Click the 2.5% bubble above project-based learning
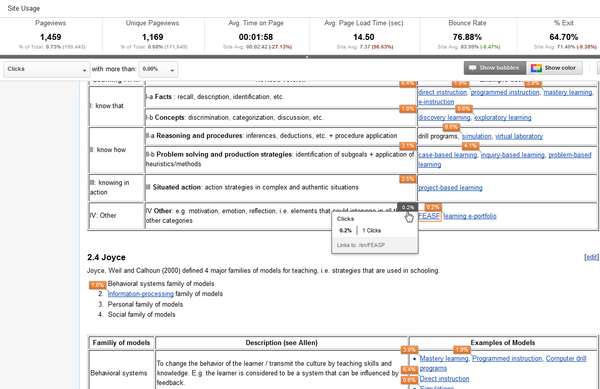Viewport: 600px width, 389px height. click(x=408, y=179)
